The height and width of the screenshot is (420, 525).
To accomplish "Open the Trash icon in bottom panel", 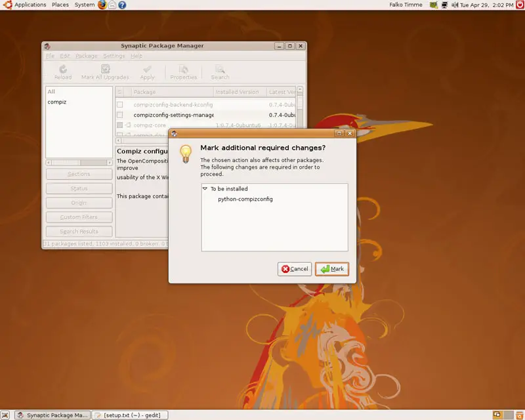I will coord(520,415).
